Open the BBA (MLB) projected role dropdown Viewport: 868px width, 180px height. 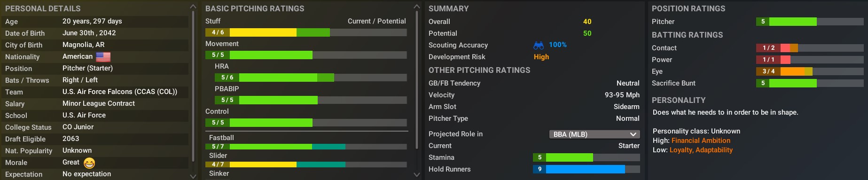(594, 134)
